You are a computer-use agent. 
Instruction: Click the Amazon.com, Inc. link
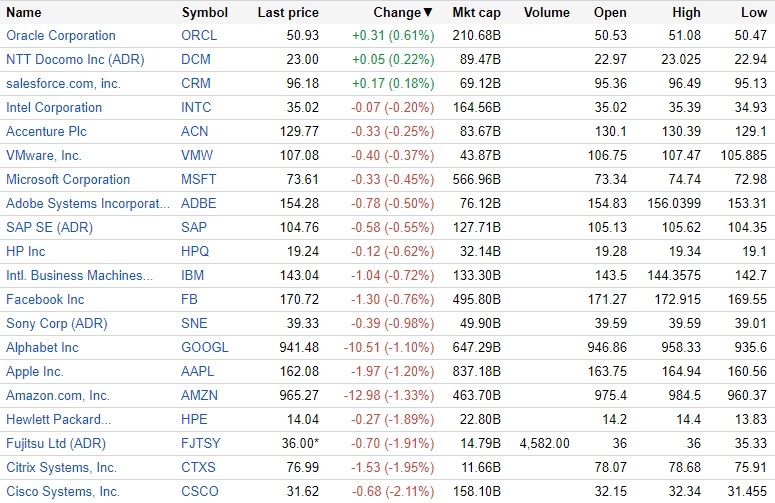pyautogui.click(x=58, y=396)
